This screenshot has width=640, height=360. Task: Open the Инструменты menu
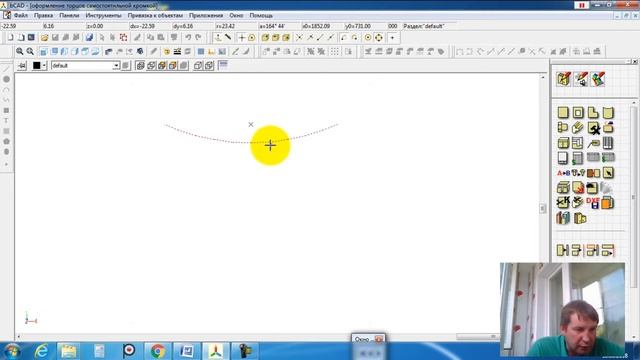coord(103,16)
